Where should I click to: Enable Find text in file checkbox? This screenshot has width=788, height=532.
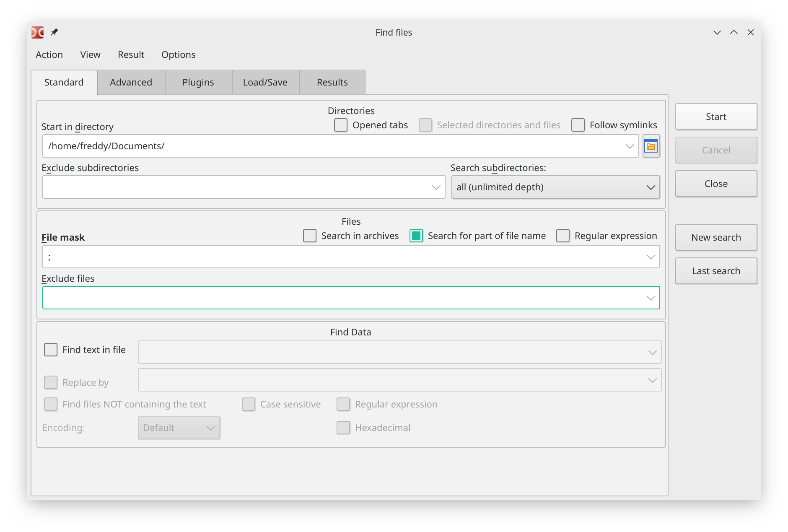[x=51, y=350]
